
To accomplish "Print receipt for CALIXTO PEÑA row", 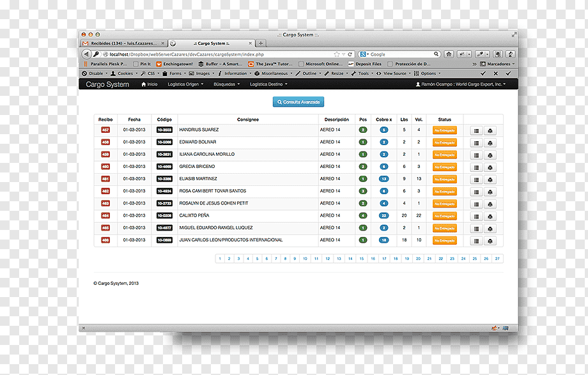I will [490, 217].
